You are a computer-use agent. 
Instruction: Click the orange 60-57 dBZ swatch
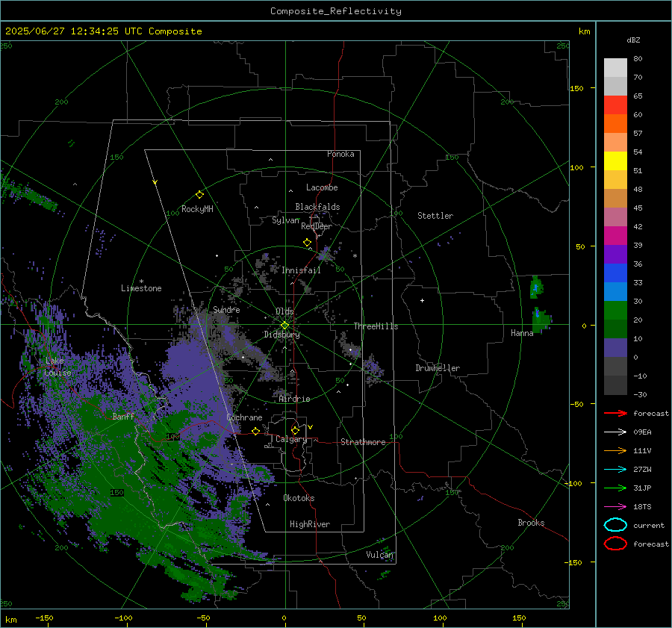[x=615, y=124]
